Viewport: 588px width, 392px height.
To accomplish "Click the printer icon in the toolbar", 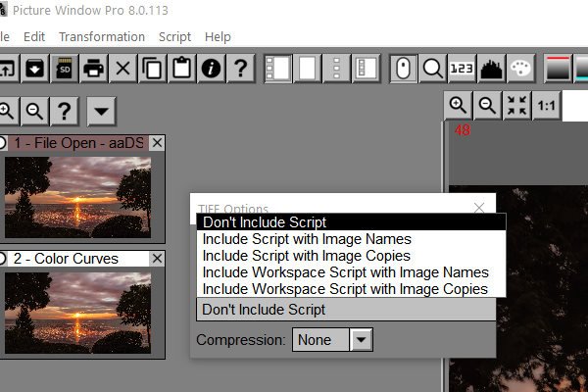I will pyautogui.click(x=93, y=69).
